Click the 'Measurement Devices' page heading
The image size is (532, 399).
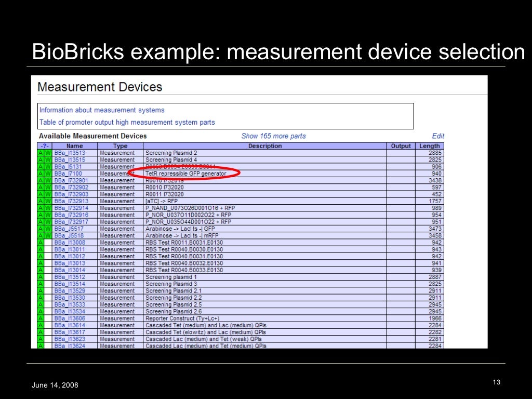[100, 87]
